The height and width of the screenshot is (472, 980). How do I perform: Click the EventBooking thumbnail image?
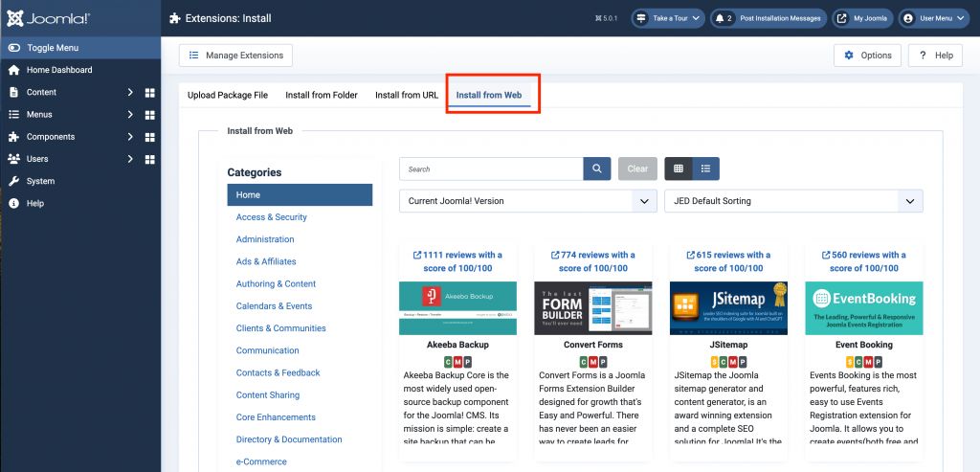864,308
